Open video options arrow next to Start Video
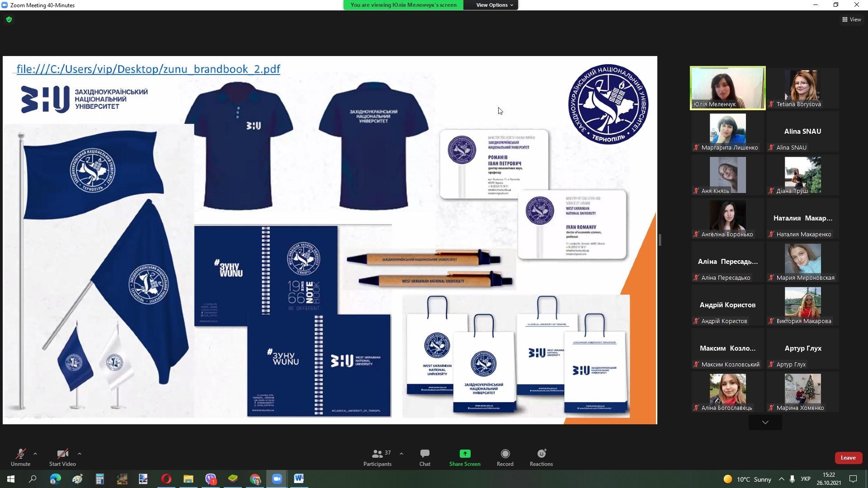Screen dimensions: 868x488 coord(80,454)
